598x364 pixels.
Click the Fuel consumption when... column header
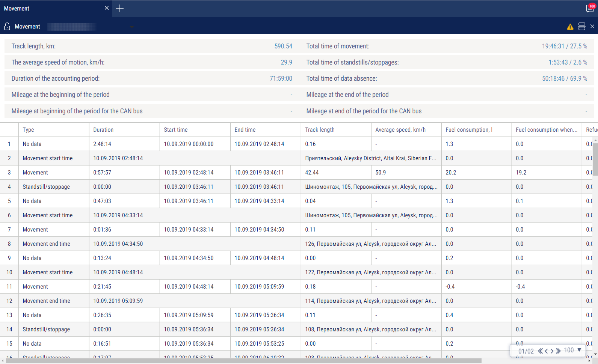tap(547, 129)
